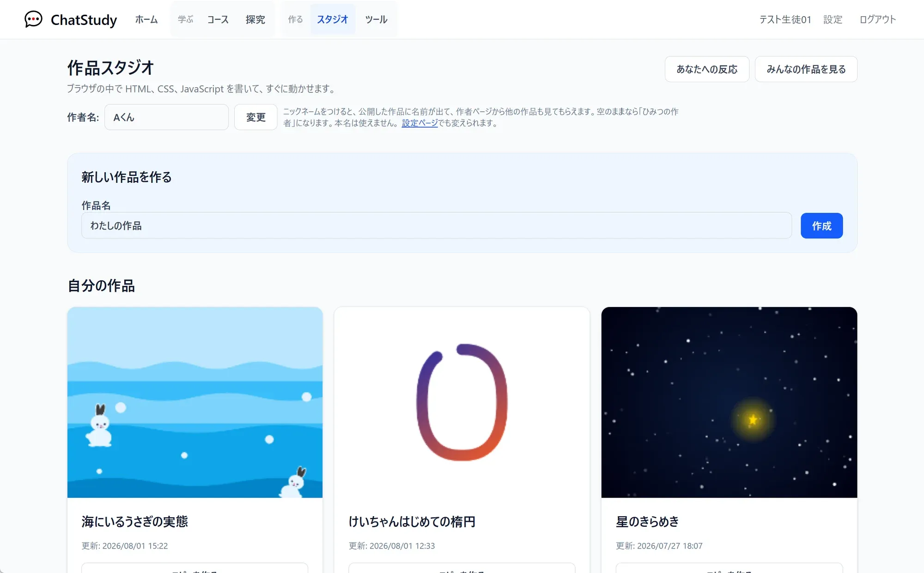The height and width of the screenshot is (573, 924).
Task: Focus the 作者名 input field
Action: pos(166,117)
